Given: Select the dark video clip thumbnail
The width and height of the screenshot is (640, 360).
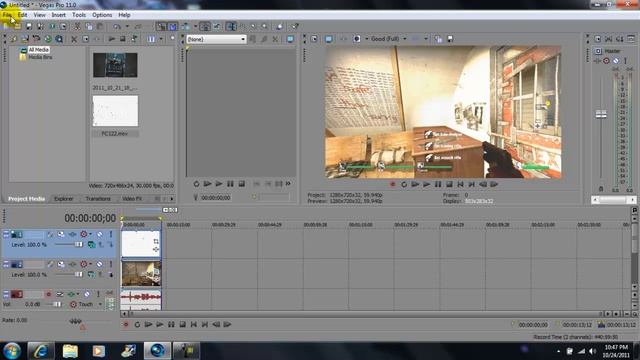Looking at the screenshot, I should pos(115,65).
